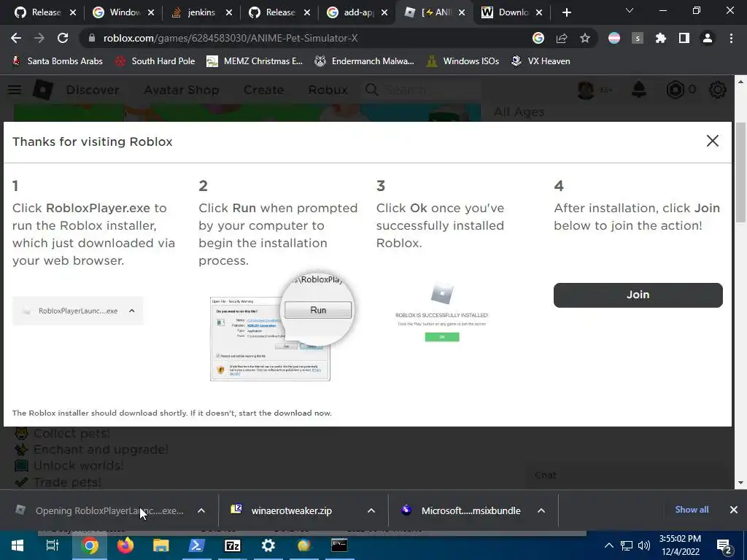Open 7-Zip from the taskbar
The image size is (747, 560).
coord(233,545)
